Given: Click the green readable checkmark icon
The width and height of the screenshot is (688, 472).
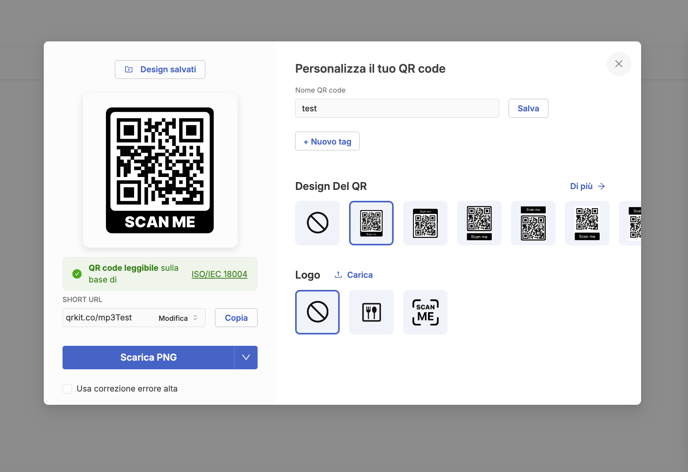Looking at the screenshot, I should pos(77,274).
